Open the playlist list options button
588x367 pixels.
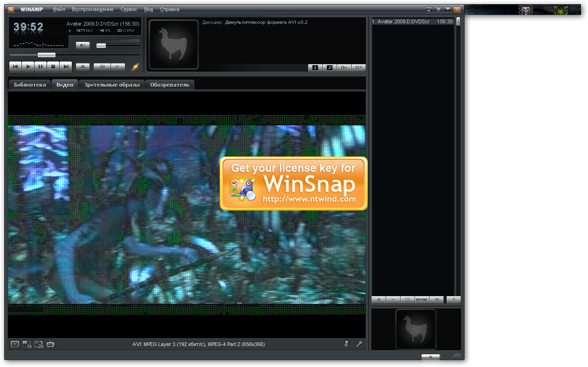tap(436, 300)
